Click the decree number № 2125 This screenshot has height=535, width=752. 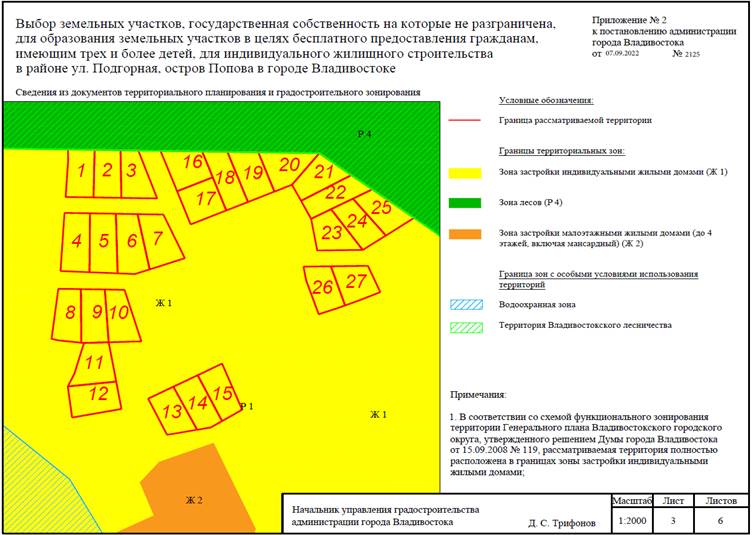click(686, 54)
